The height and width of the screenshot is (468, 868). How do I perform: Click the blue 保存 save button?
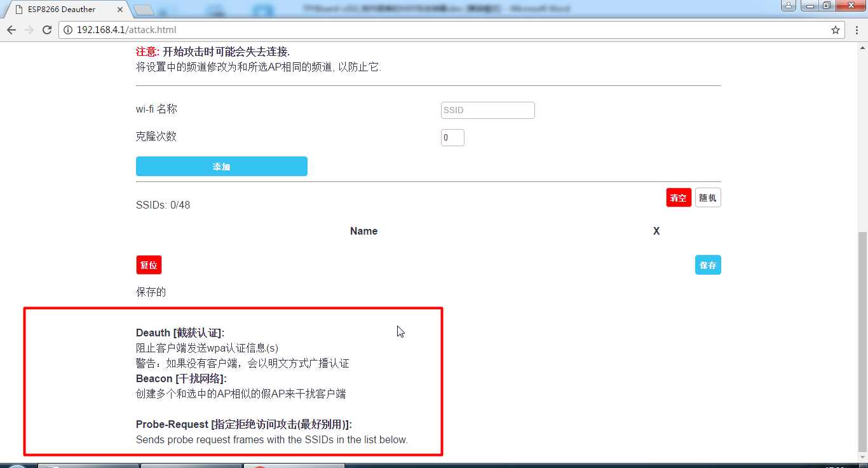tap(708, 265)
